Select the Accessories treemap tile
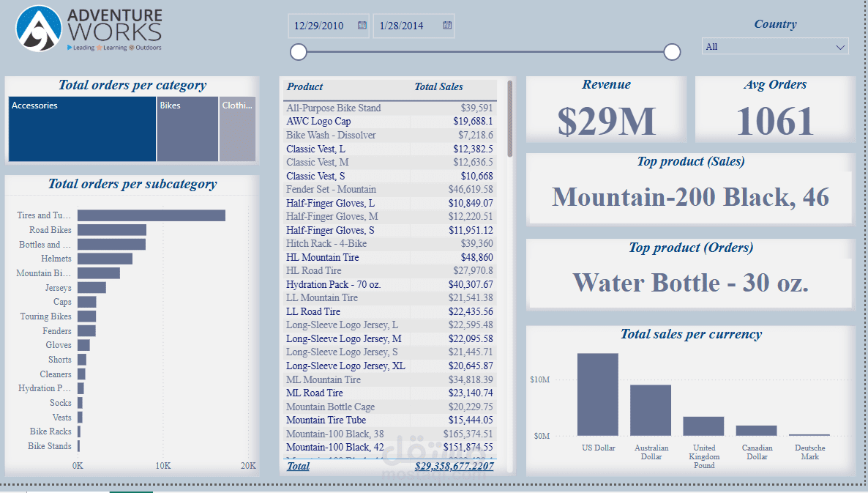Viewport: 868px width, 493px height. pyautogui.click(x=82, y=129)
